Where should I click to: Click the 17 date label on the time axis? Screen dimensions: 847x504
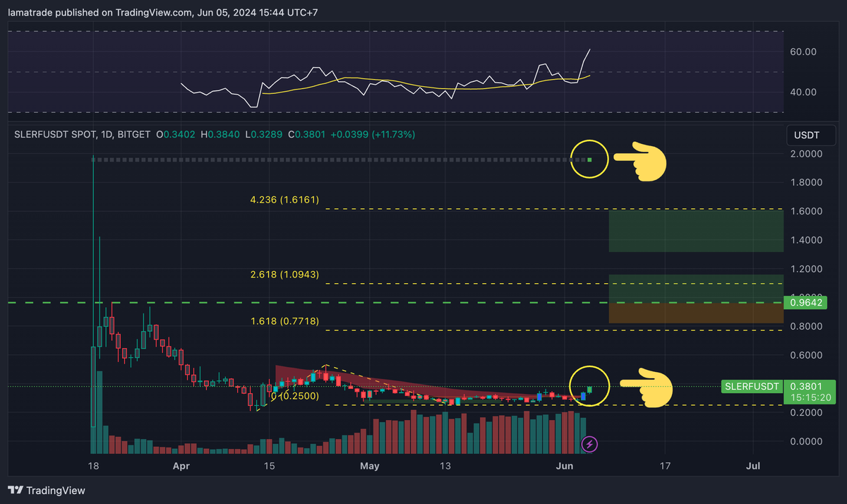pos(664,466)
